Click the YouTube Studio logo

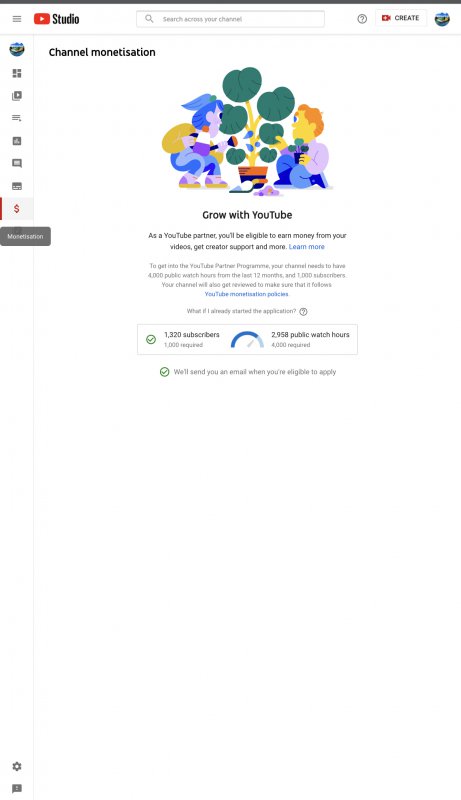point(57,19)
